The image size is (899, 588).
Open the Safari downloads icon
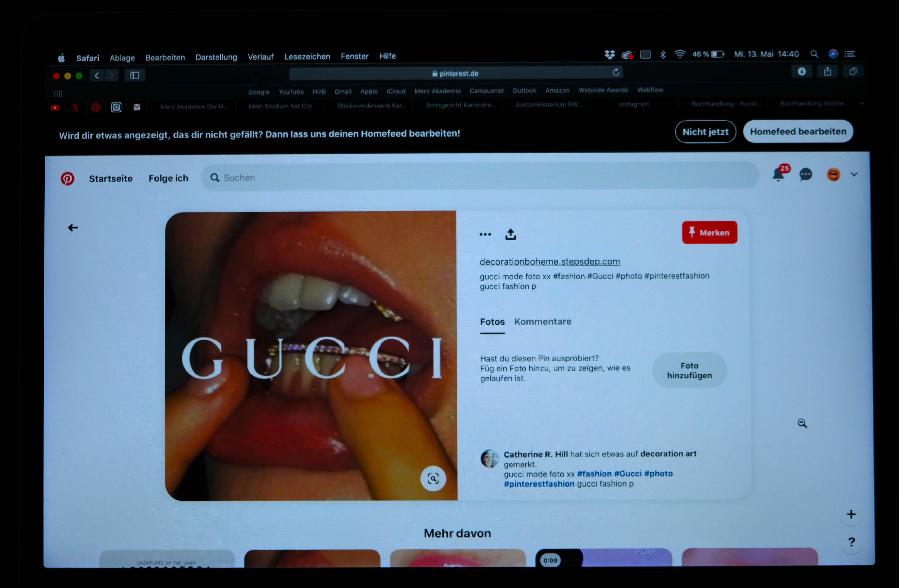[802, 72]
